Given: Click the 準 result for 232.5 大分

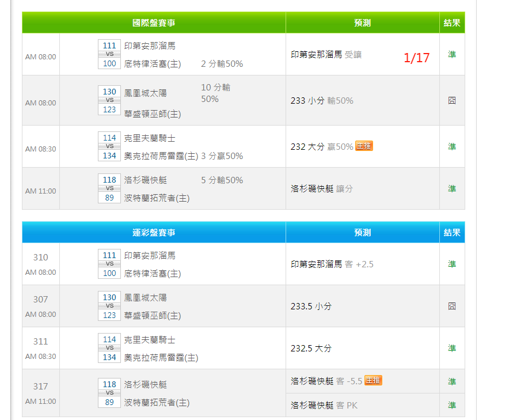Looking at the screenshot, I should pyautogui.click(x=452, y=348).
